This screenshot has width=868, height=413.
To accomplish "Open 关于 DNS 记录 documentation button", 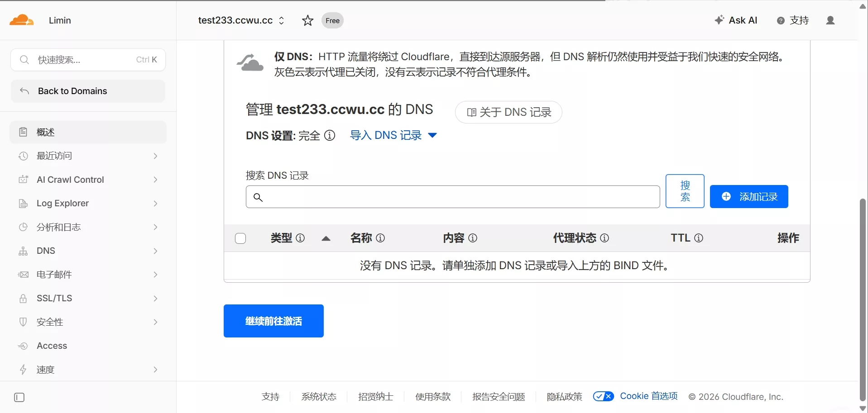I will coord(508,112).
